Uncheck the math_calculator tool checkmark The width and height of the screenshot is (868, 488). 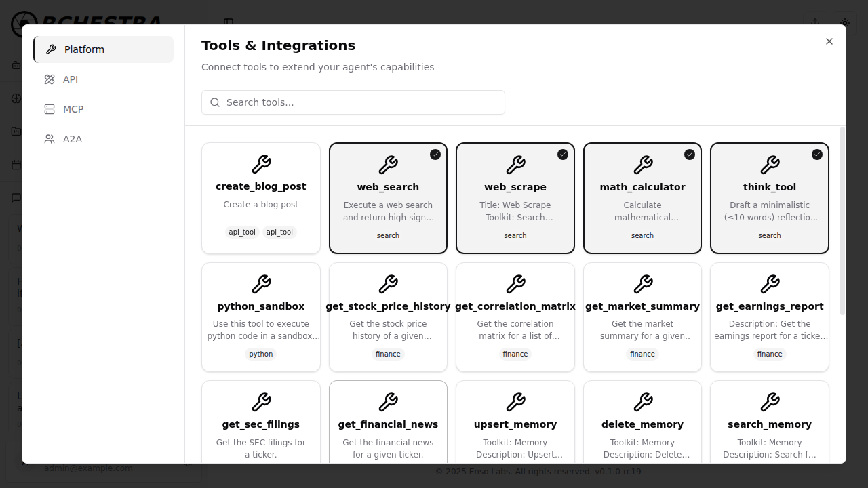690,155
